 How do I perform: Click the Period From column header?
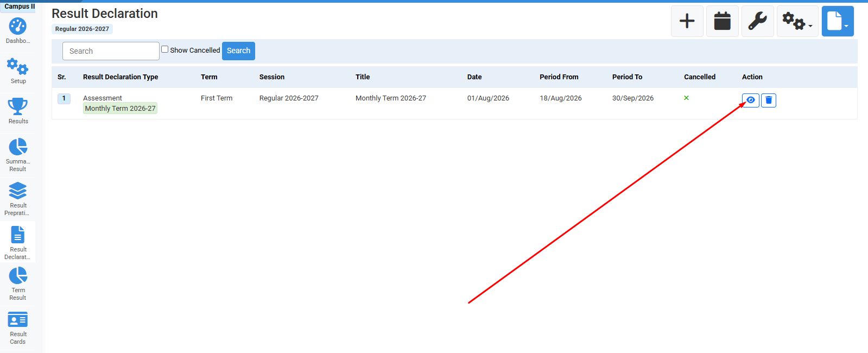559,77
